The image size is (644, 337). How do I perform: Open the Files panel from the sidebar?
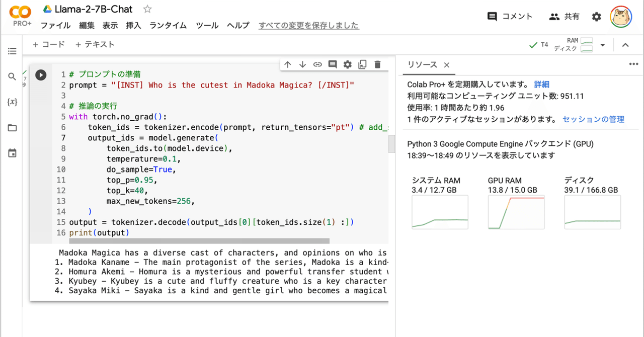12,128
